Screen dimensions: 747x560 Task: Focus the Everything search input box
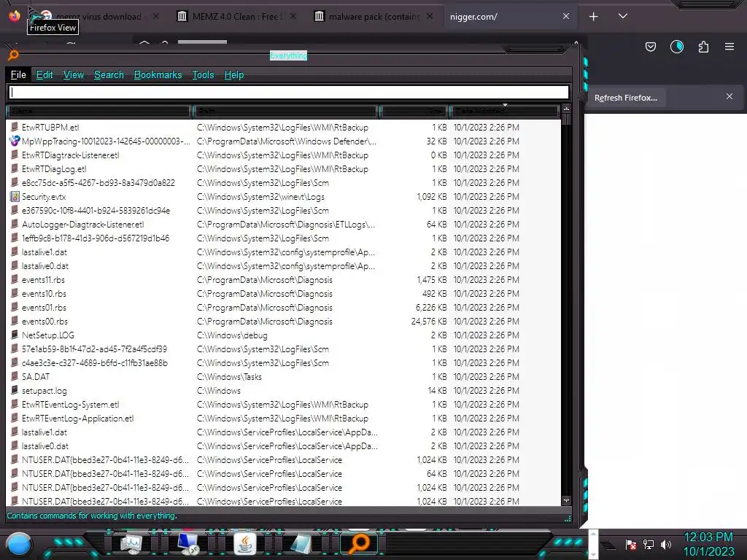289,92
